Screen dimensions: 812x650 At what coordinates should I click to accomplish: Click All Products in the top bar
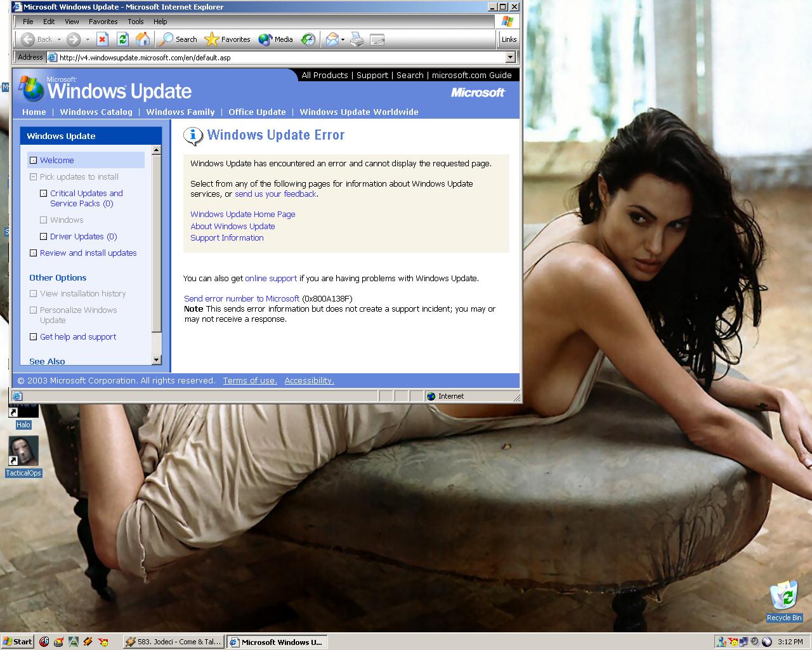pyautogui.click(x=325, y=75)
